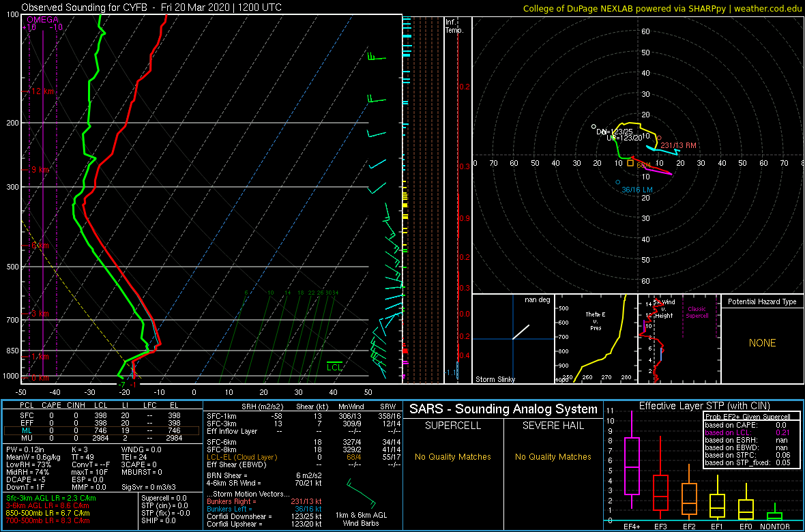Click the blue Bunkers Left circle on hodograph
Viewport: 805px width, 532px height.
click(x=617, y=182)
